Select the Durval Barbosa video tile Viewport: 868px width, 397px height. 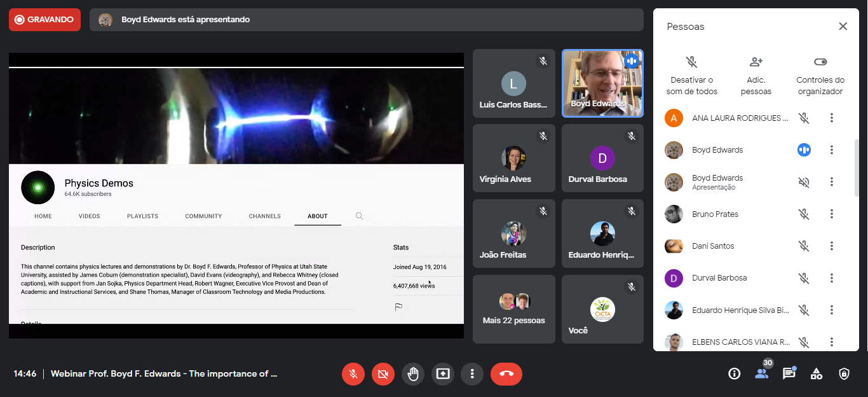point(602,158)
